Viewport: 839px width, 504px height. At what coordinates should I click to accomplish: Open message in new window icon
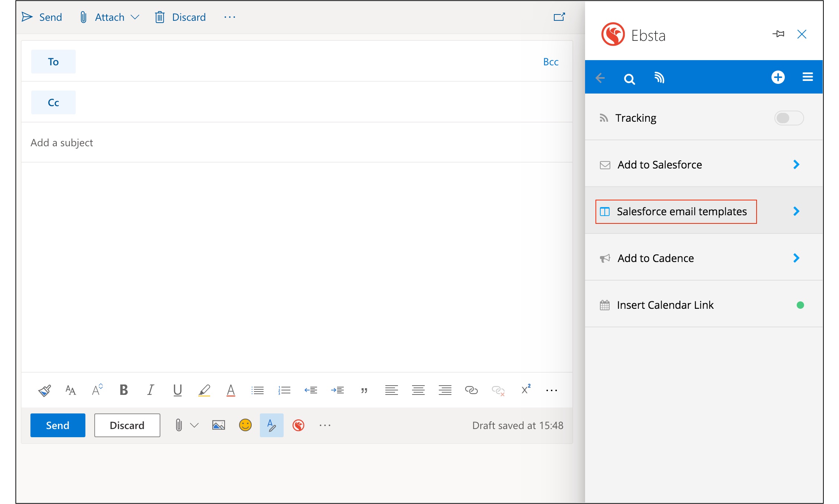(559, 17)
